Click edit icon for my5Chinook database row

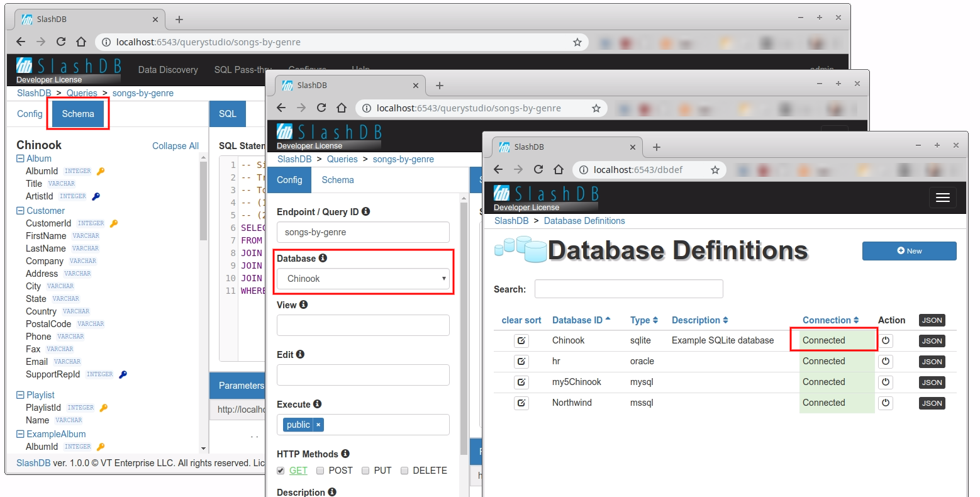521,383
